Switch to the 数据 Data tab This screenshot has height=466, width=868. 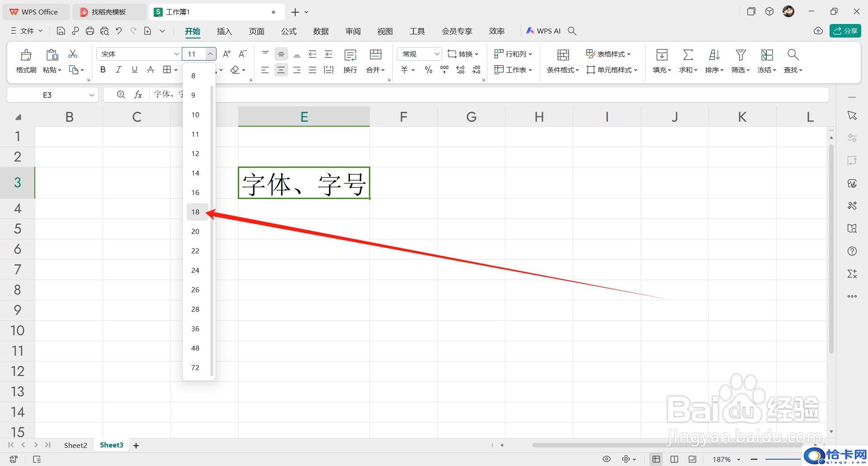click(321, 31)
